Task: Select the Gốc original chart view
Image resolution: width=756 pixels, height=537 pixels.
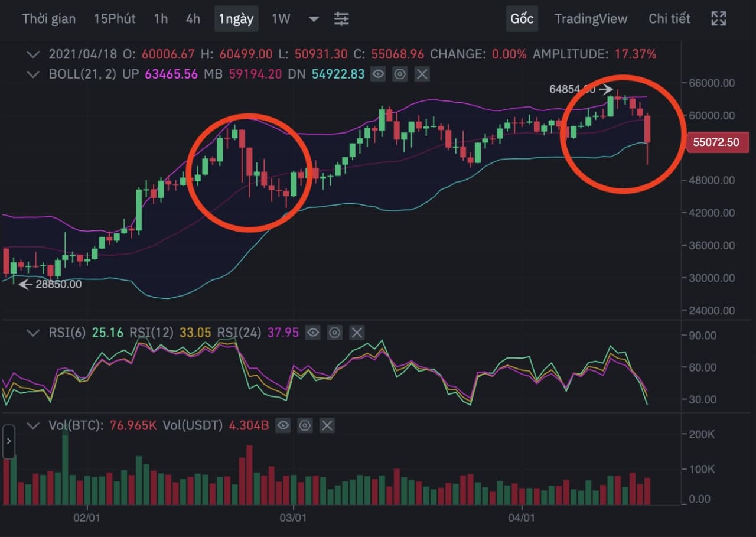Action: (x=522, y=18)
